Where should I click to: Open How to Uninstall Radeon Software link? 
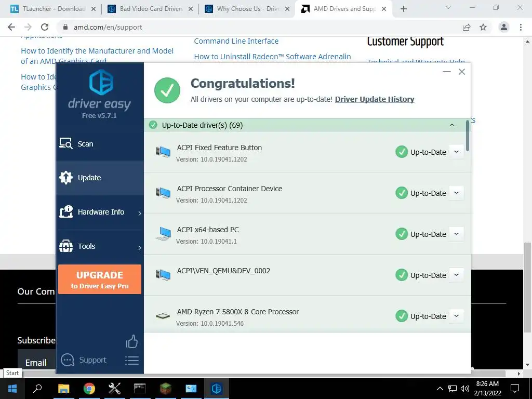(272, 57)
